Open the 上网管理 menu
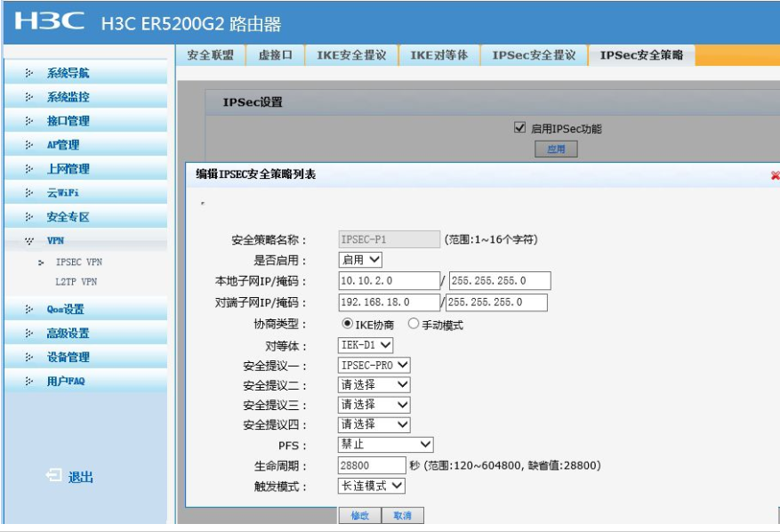 coord(85,168)
